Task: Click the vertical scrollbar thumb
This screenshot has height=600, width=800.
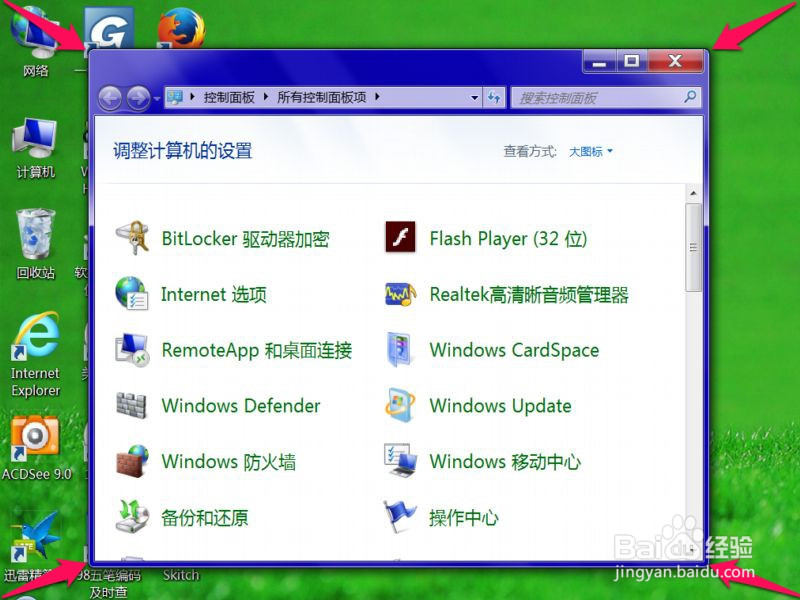Action: click(x=693, y=247)
